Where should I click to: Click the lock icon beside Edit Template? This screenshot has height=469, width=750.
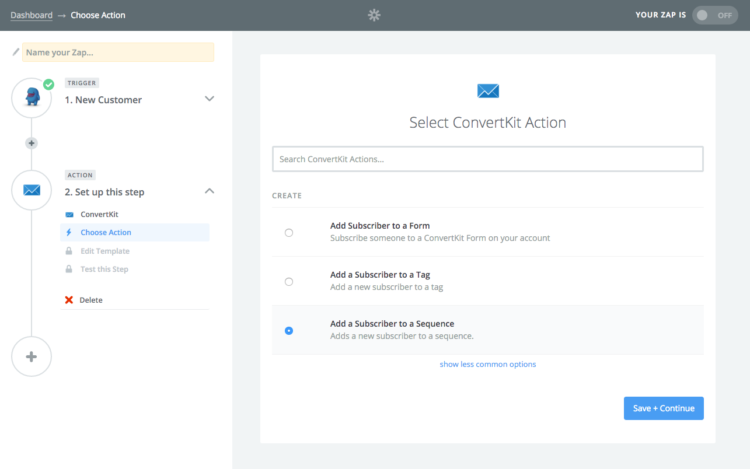[69, 251]
